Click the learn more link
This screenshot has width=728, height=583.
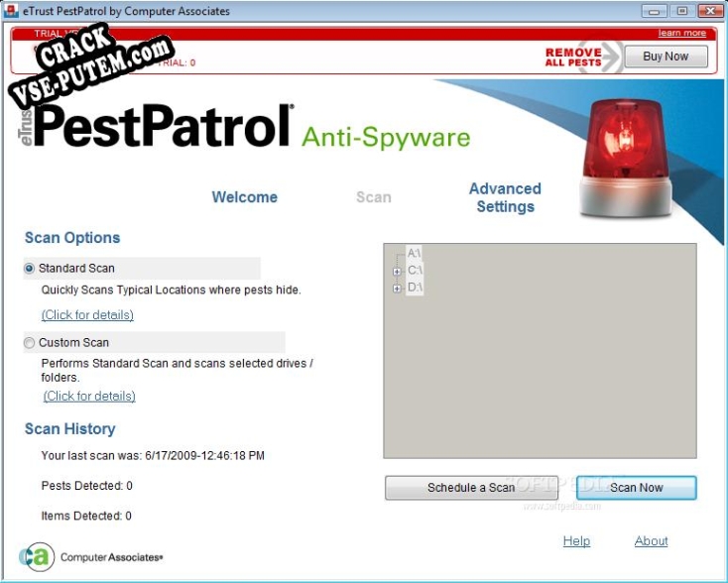pyautogui.click(x=681, y=33)
